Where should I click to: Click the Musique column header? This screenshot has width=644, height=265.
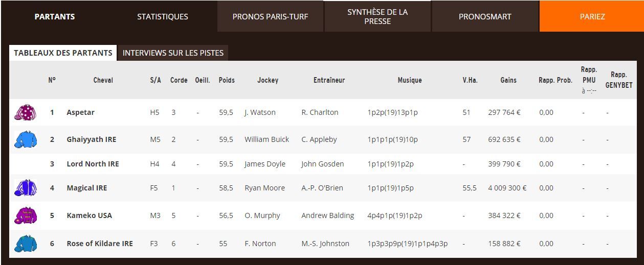pyautogui.click(x=410, y=80)
